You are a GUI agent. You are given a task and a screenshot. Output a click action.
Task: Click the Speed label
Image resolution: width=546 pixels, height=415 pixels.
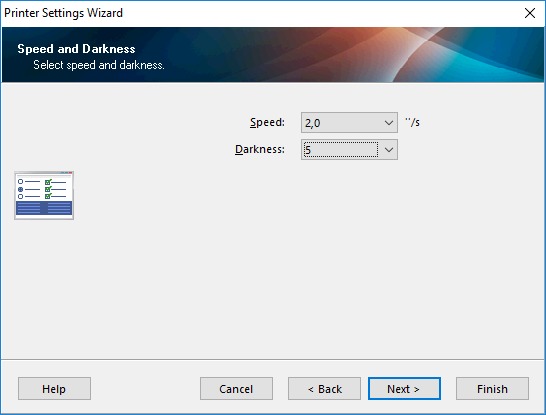click(267, 123)
